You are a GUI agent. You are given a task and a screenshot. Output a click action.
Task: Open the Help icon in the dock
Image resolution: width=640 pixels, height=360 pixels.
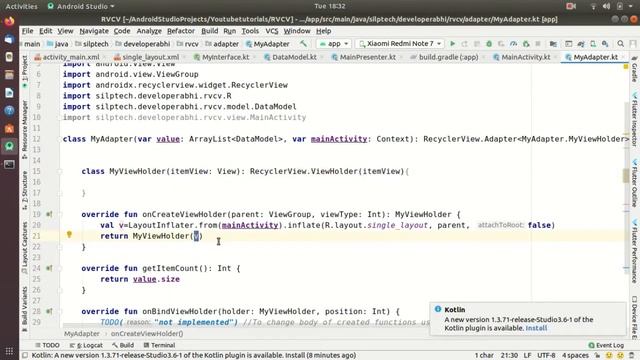click(9, 110)
